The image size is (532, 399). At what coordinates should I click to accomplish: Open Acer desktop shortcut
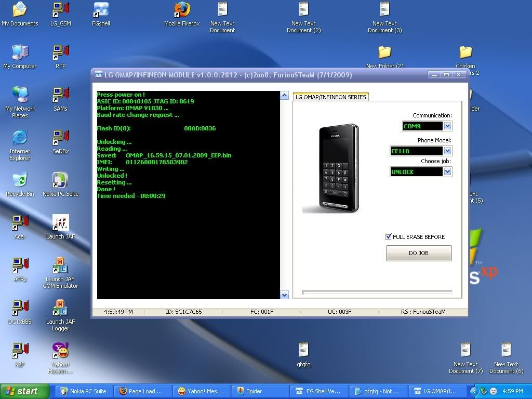click(20, 228)
